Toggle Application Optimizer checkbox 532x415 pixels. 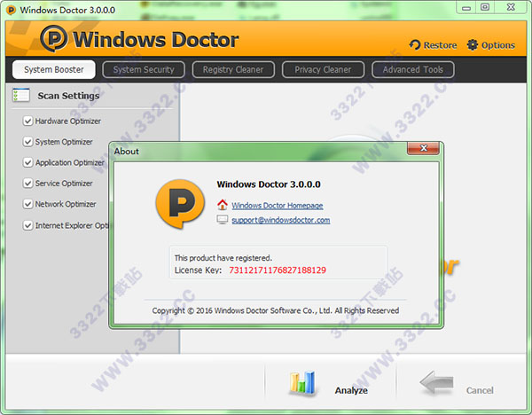click(x=27, y=162)
